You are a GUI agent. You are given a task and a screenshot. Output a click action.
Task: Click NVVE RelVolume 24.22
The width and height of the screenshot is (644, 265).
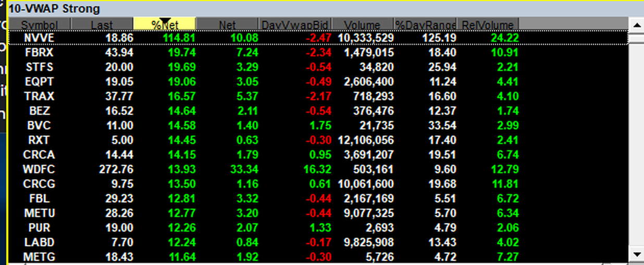505,38
